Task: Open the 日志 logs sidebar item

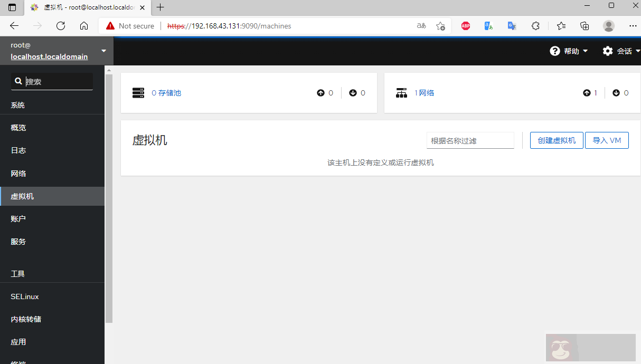Action: tap(18, 150)
